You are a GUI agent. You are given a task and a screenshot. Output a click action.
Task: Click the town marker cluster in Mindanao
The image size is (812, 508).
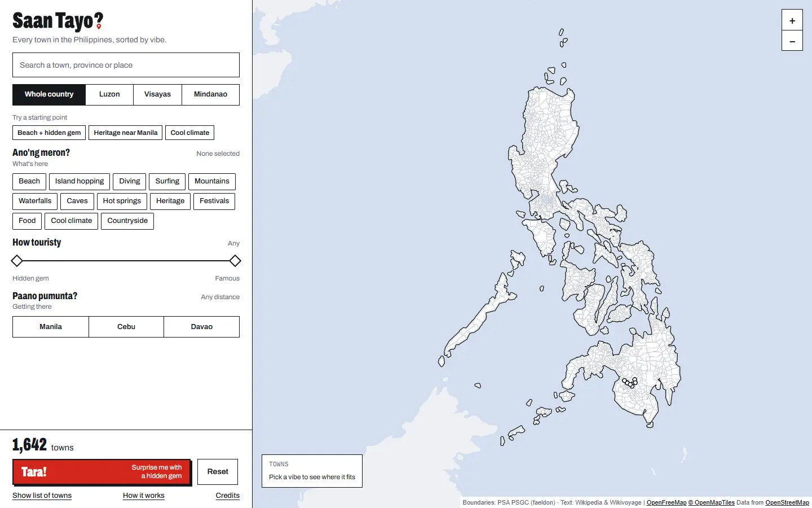(x=630, y=383)
